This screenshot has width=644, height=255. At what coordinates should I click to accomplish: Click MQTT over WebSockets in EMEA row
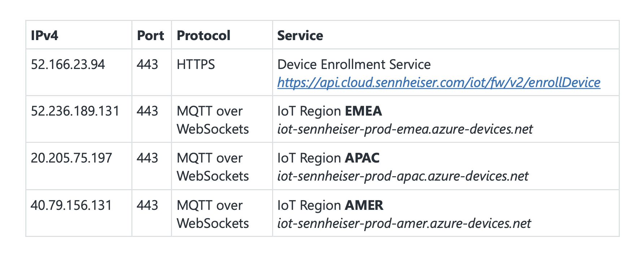(212, 120)
